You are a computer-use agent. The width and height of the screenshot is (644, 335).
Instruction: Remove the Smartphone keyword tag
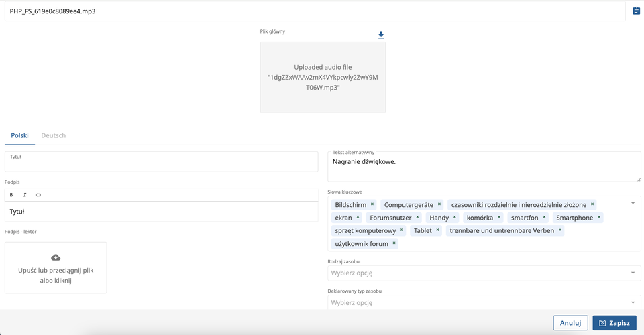click(x=599, y=218)
